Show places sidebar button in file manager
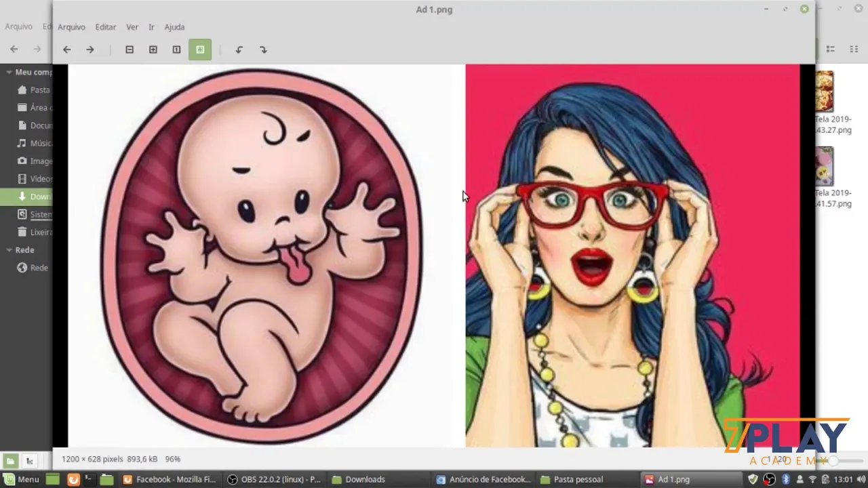This screenshot has width=868, height=488. [x=10, y=461]
